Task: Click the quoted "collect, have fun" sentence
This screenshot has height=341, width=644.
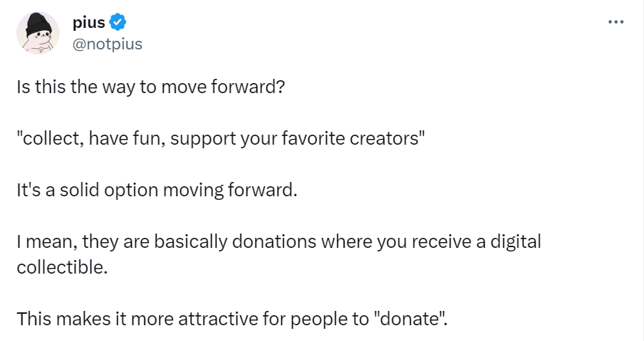Action: point(221,140)
